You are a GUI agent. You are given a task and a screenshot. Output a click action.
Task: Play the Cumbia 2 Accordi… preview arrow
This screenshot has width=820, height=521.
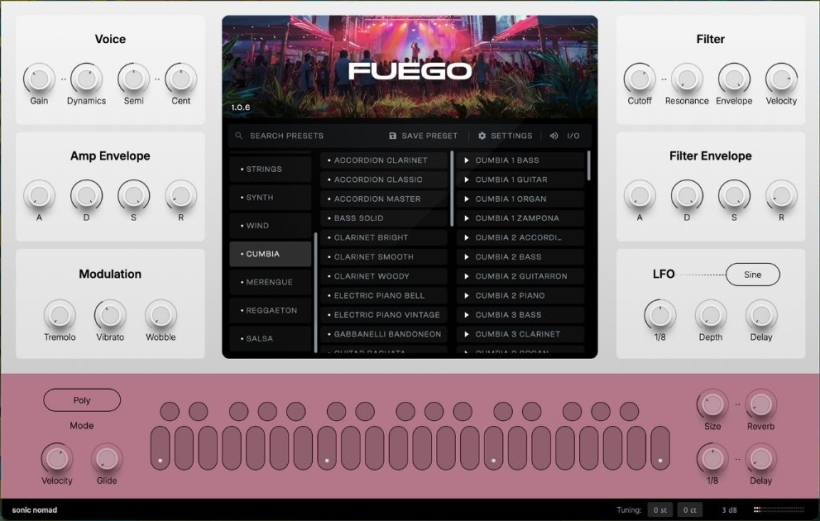[466, 237]
